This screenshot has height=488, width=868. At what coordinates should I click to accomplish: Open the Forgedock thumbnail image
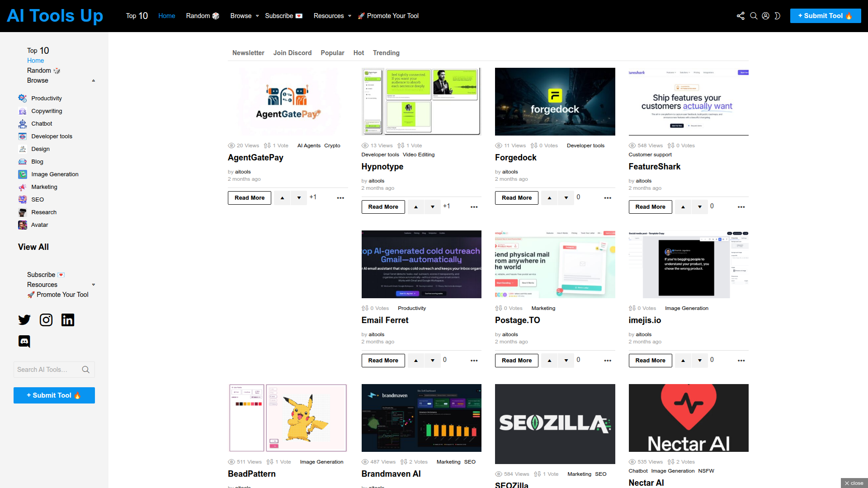pos(555,102)
